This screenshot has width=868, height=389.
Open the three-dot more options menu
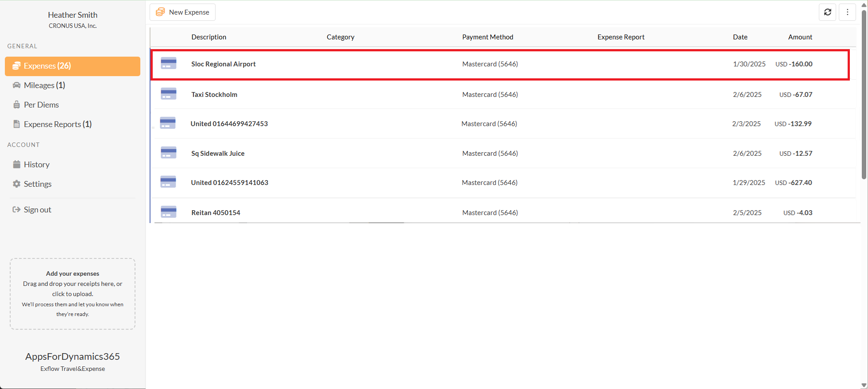847,12
